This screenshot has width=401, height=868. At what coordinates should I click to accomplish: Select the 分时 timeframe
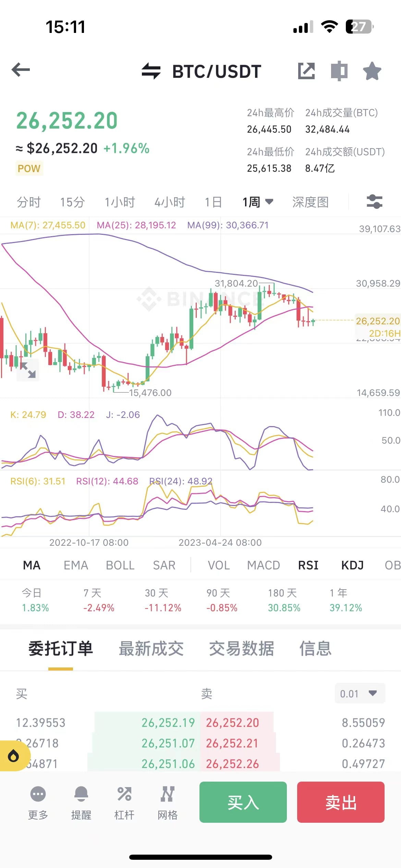coord(29,202)
